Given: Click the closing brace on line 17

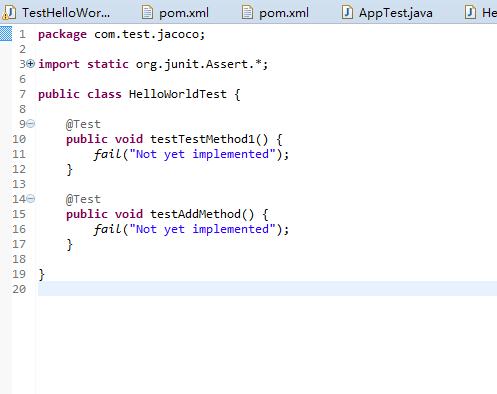Looking at the screenshot, I should [x=69, y=244].
